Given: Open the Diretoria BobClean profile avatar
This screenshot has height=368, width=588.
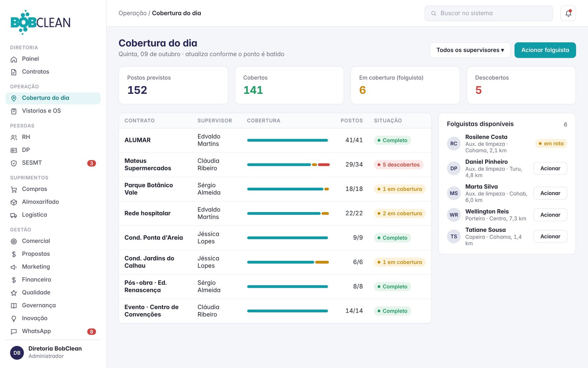Looking at the screenshot, I should [17, 353].
